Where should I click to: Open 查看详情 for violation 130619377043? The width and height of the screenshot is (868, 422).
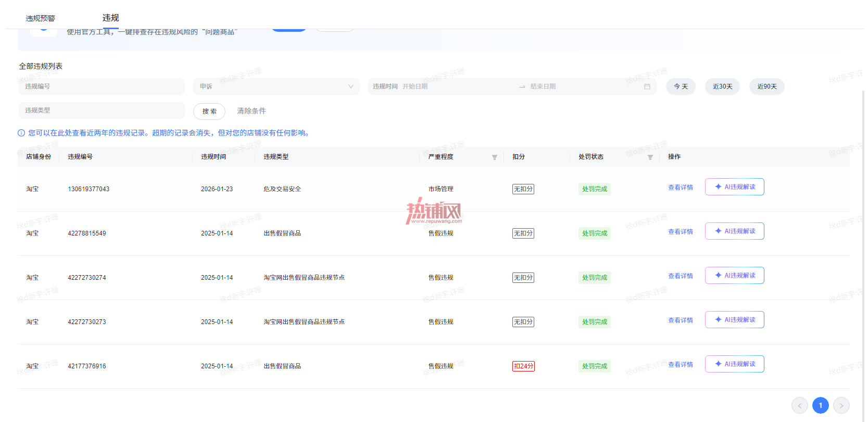pos(681,188)
